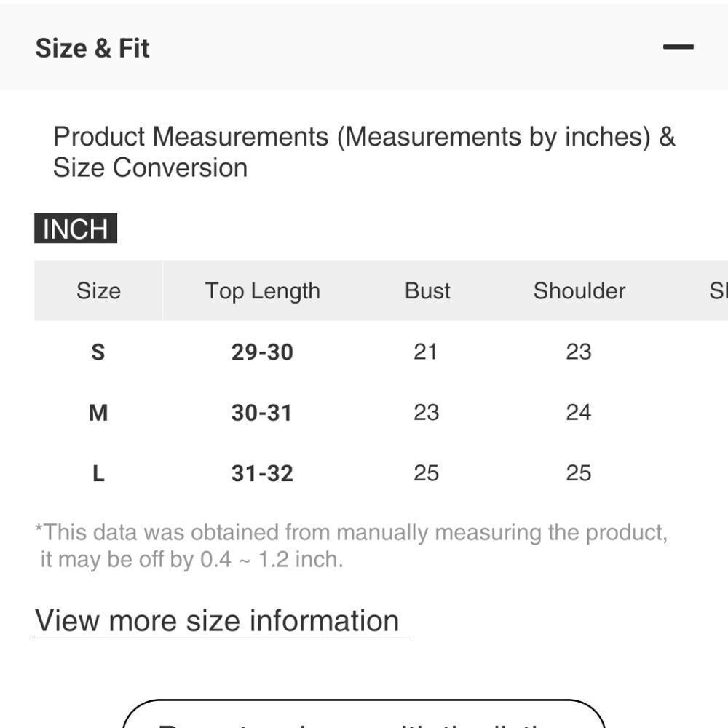728x728 pixels.
Task: Click the cut-off column header after Shoulder
Action: 719,290
